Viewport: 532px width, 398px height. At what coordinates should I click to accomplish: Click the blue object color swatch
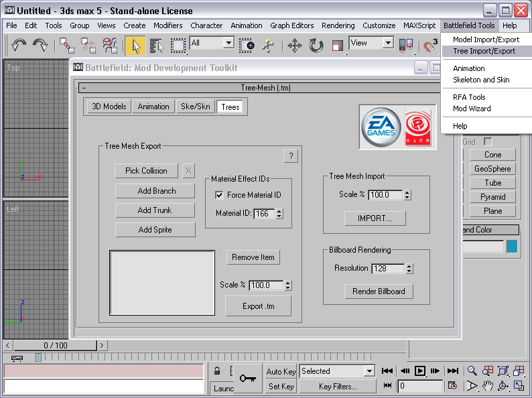click(x=512, y=247)
